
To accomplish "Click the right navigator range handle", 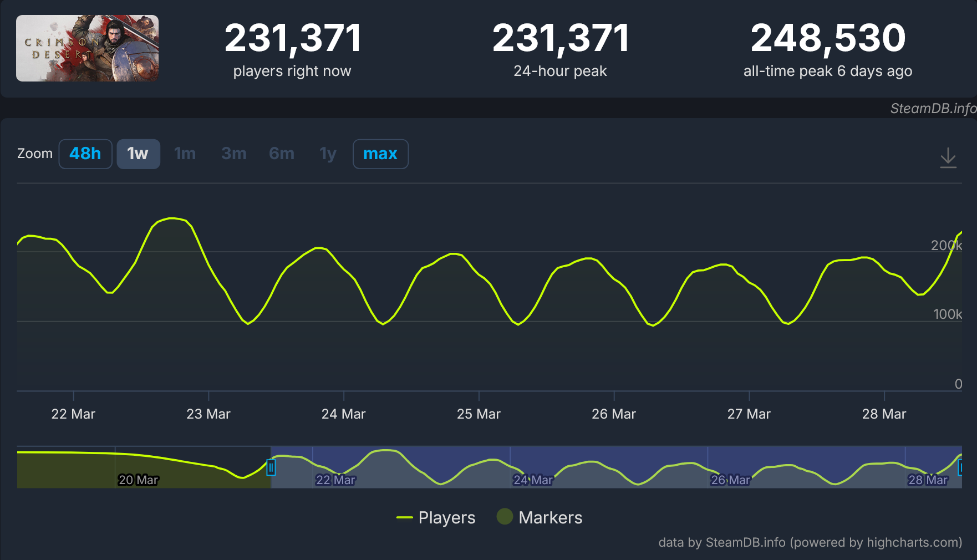I will [961, 467].
